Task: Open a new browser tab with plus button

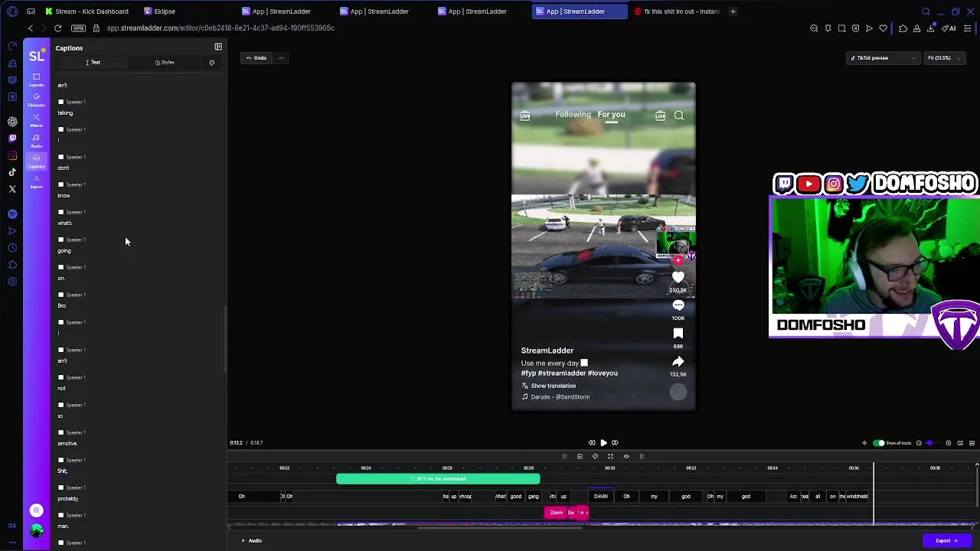Action: tap(733, 11)
